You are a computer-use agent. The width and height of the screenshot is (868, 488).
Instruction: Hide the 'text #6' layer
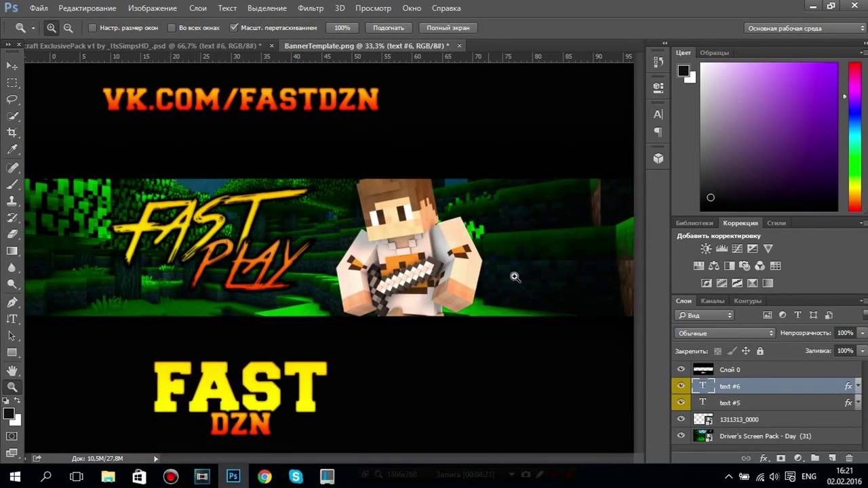point(682,386)
